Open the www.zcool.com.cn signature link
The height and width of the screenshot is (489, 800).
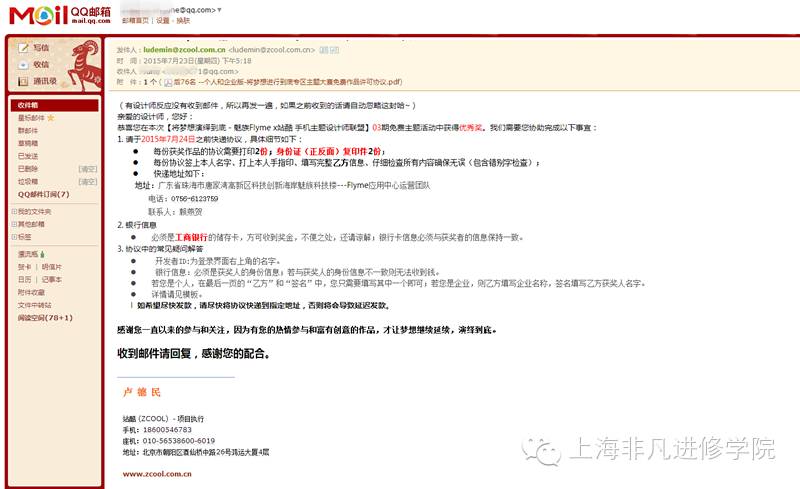tap(157, 474)
